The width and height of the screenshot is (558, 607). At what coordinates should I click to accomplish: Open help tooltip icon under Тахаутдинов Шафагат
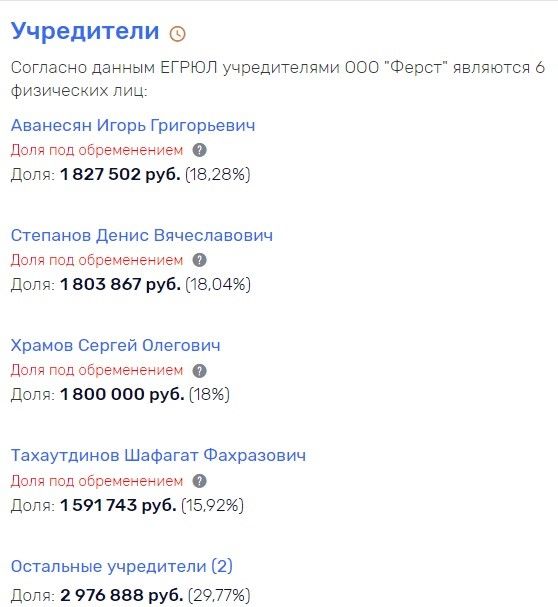(x=200, y=481)
